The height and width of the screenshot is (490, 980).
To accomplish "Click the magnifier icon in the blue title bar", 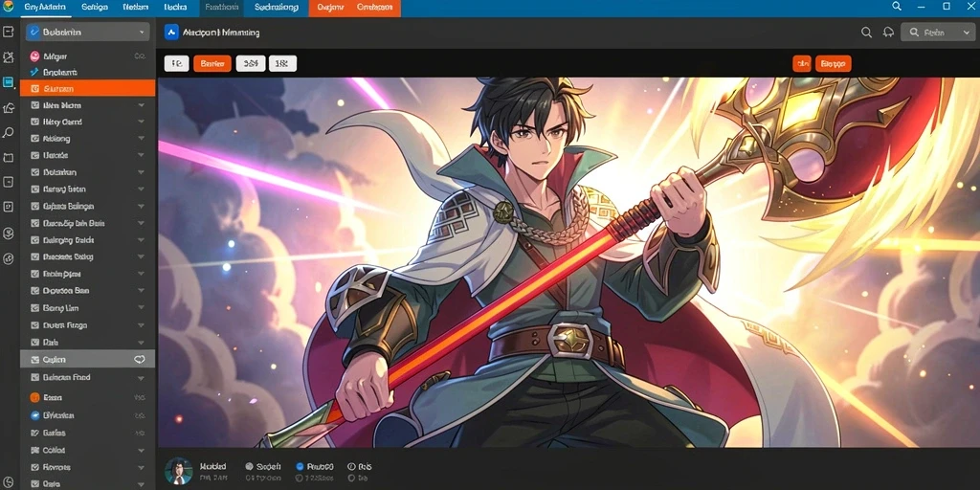I will click(896, 7).
